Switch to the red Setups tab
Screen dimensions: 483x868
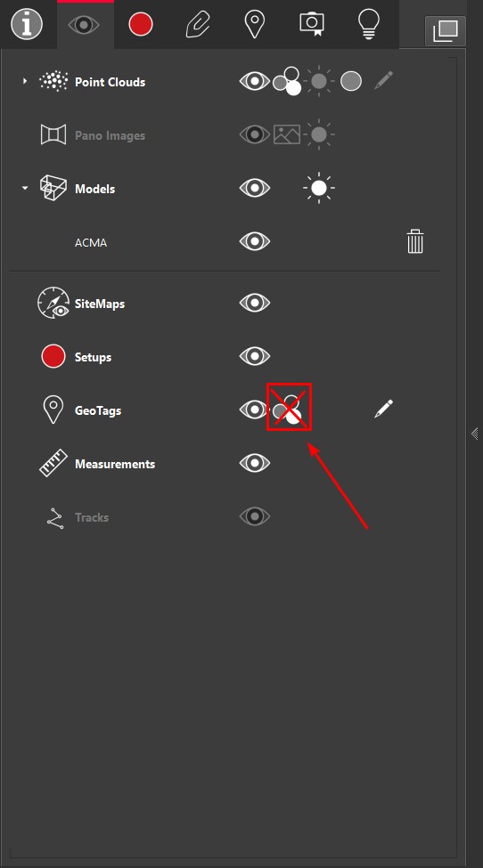pos(141,26)
